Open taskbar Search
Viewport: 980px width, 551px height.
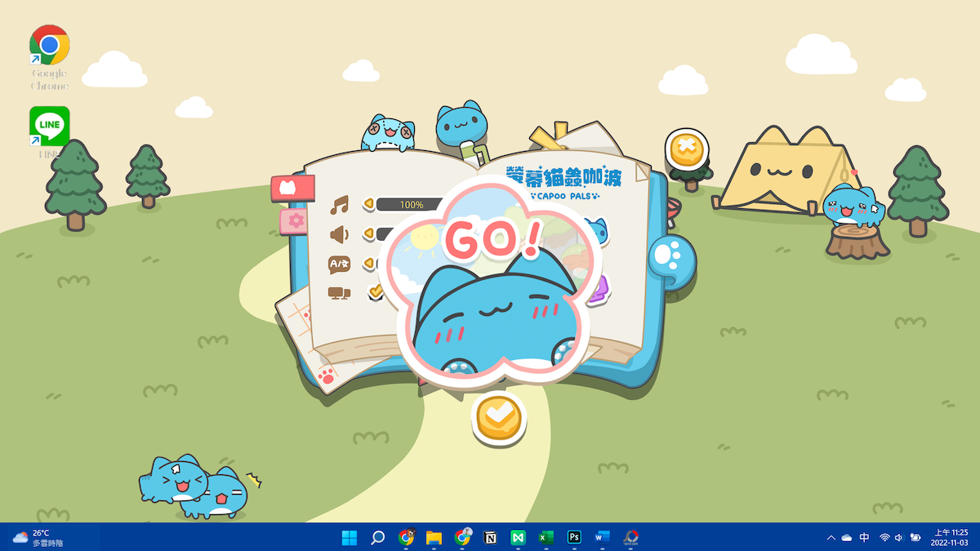click(x=378, y=537)
